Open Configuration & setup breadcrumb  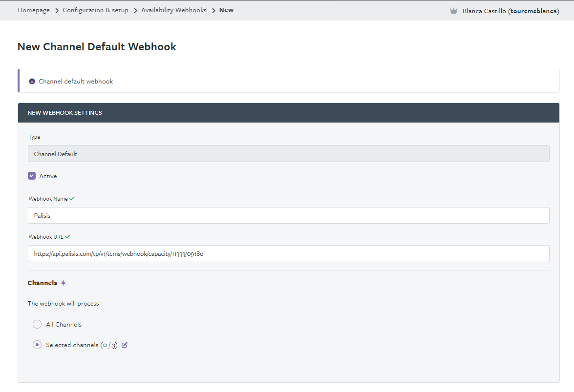pyautogui.click(x=96, y=10)
